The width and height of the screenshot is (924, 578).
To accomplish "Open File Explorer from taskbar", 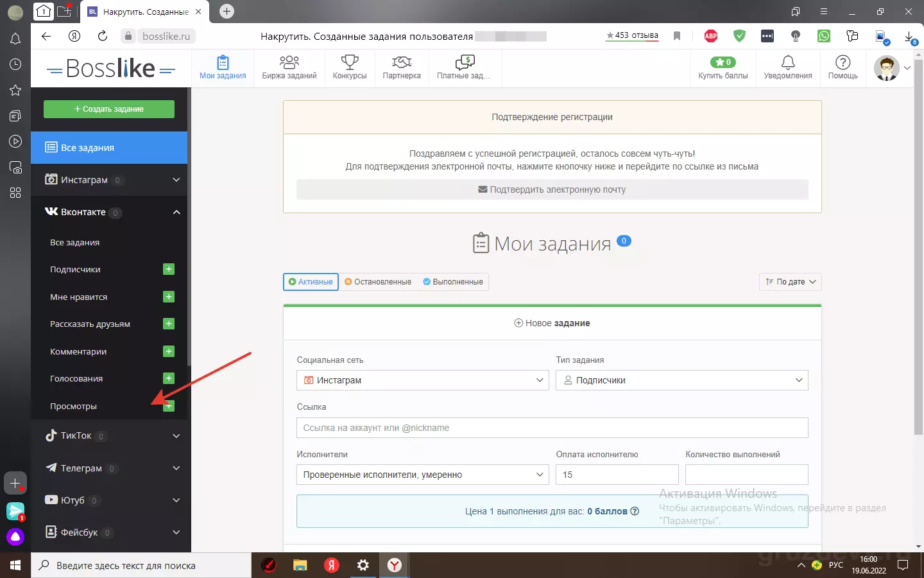I will (x=300, y=565).
